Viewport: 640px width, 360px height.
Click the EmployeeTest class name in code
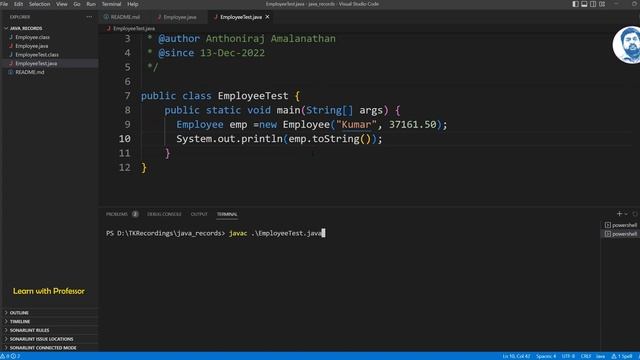[253, 96]
